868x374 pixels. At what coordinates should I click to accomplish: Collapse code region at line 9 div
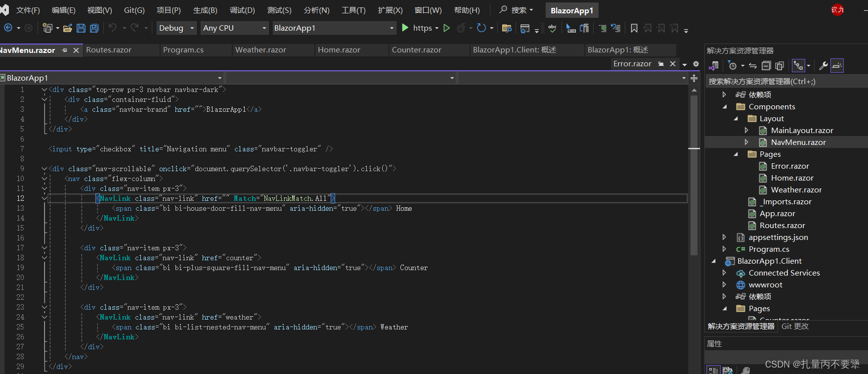[x=44, y=169]
